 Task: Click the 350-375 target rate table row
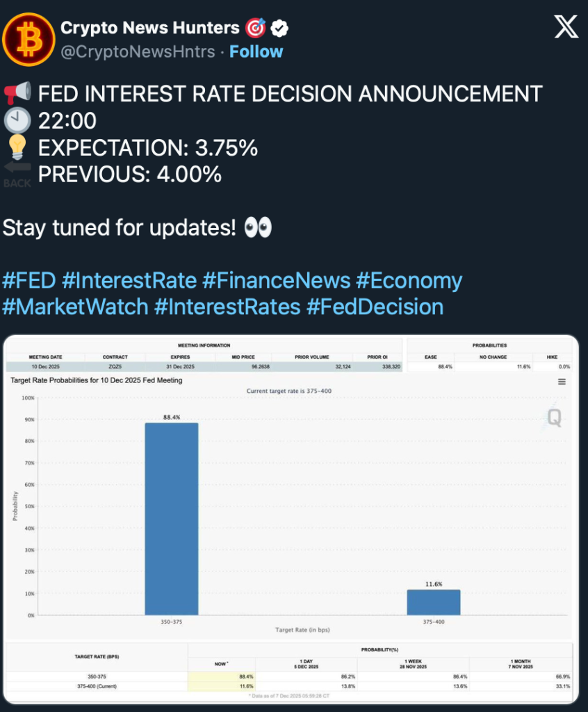tap(97, 676)
